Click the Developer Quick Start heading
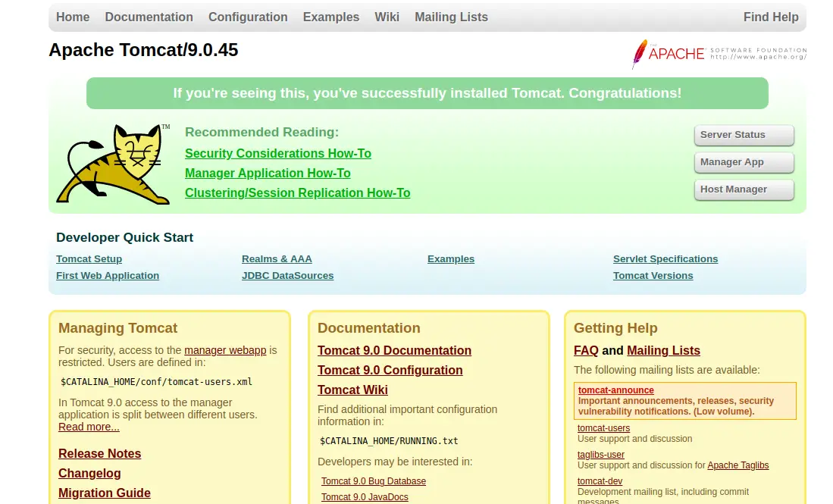This screenshot has height=504, width=833. coord(125,237)
